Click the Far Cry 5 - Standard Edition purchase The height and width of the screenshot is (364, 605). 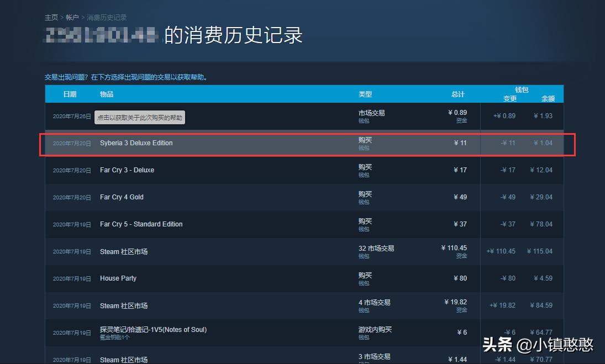pos(221,224)
